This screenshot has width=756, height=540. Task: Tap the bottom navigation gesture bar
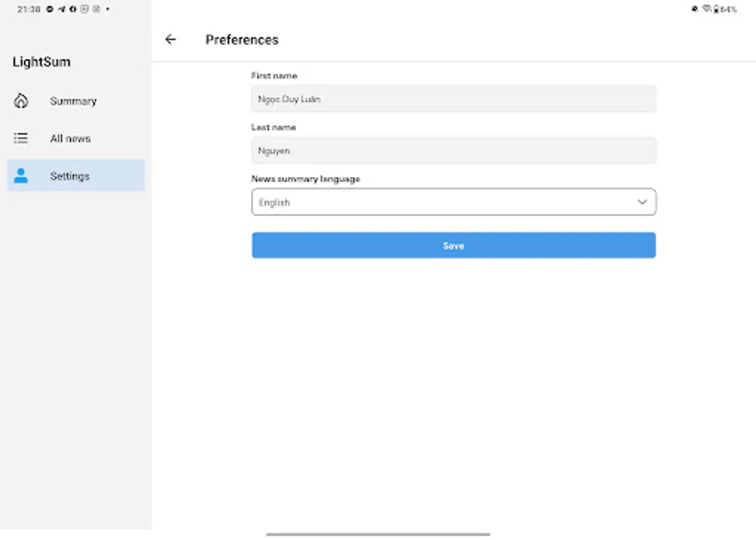tap(378, 534)
